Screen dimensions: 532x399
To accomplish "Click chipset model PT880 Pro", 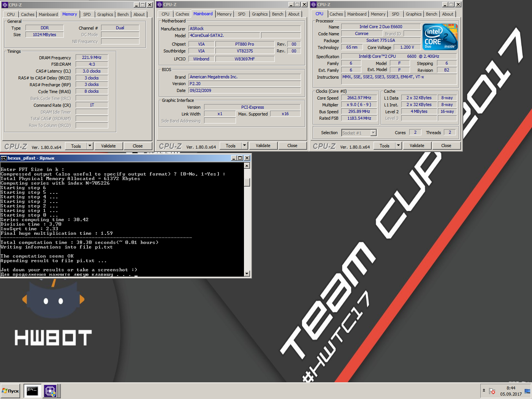I will click(x=245, y=44).
